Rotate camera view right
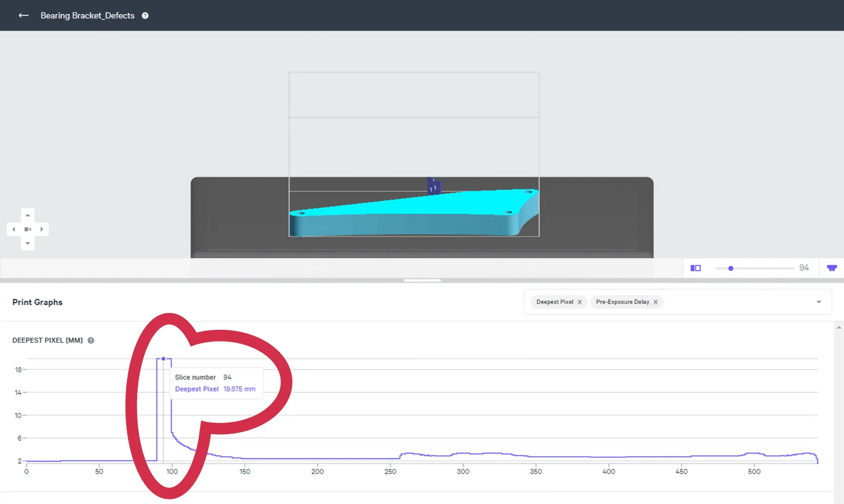Viewport: 844px width, 504px height. click(42, 229)
